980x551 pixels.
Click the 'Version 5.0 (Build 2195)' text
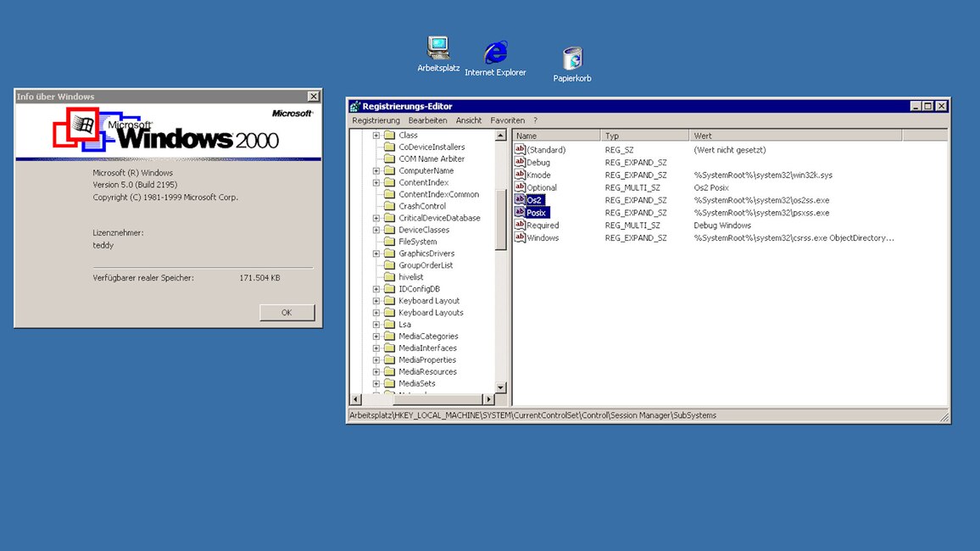pyautogui.click(x=135, y=185)
